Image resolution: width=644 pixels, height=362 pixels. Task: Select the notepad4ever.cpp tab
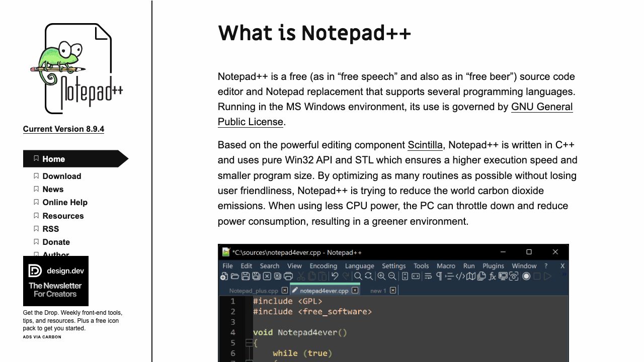324,291
